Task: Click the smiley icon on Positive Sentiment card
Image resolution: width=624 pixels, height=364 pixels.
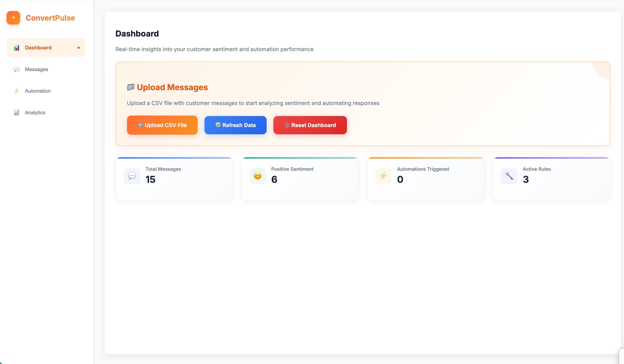Action: [257, 176]
